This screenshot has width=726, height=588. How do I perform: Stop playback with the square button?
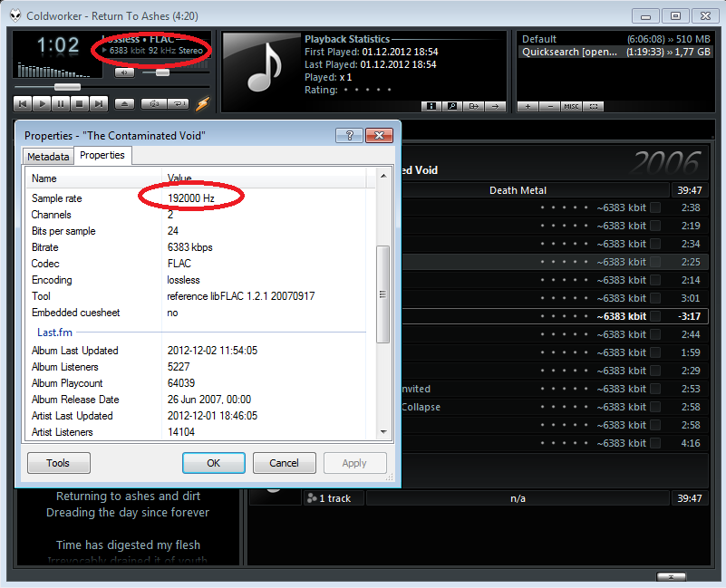point(80,103)
